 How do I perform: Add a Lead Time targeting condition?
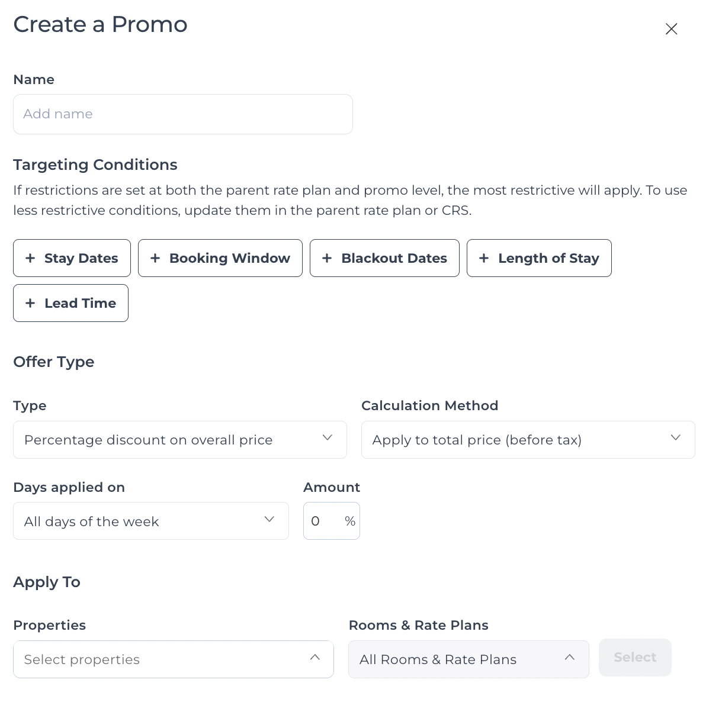70,303
